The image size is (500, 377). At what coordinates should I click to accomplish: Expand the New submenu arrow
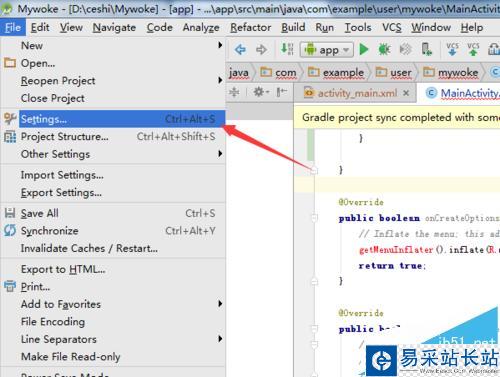pos(220,45)
